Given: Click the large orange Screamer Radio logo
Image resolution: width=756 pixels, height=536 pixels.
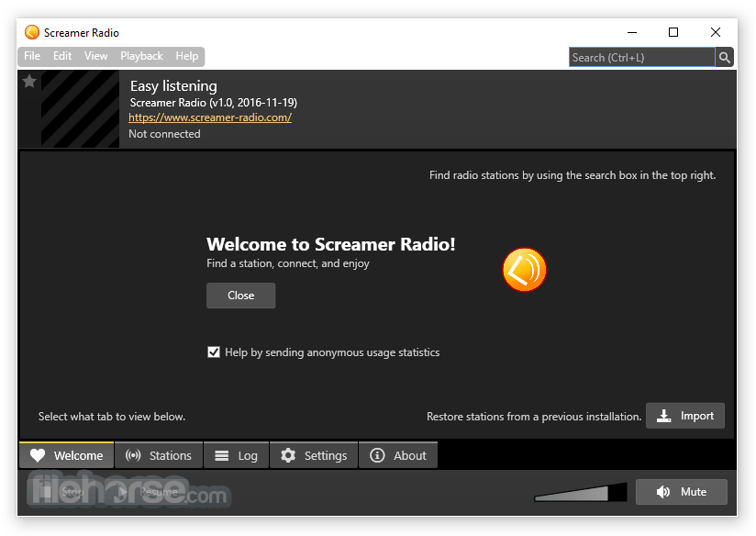Looking at the screenshot, I should tap(524, 270).
